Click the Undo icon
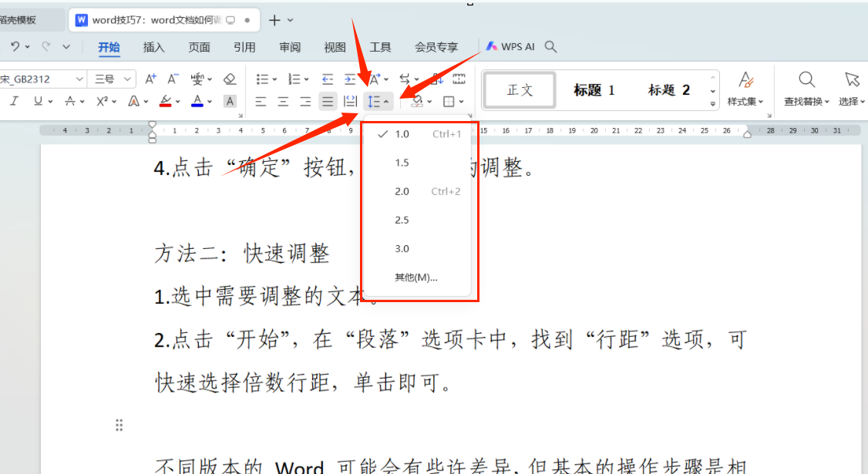The image size is (868, 474). point(15,47)
